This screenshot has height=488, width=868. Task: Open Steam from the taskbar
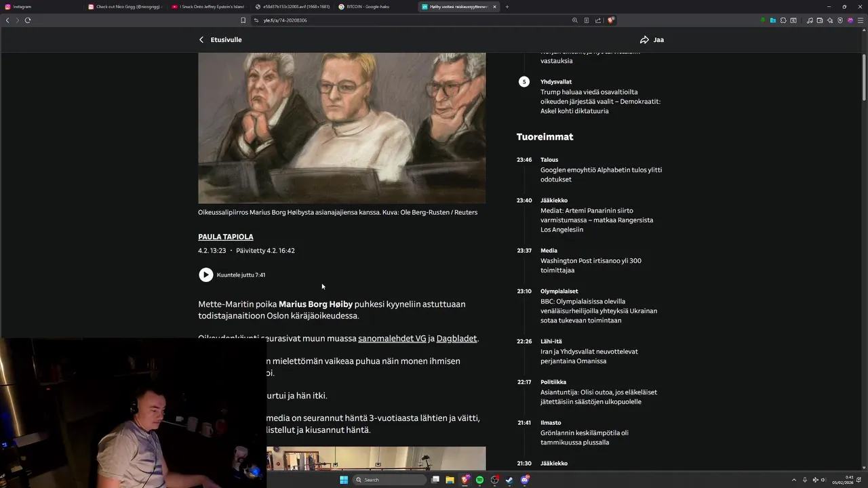pos(509,480)
